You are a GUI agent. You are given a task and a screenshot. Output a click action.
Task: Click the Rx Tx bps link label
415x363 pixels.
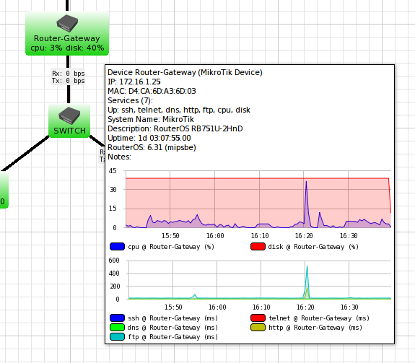pos(68,77)
